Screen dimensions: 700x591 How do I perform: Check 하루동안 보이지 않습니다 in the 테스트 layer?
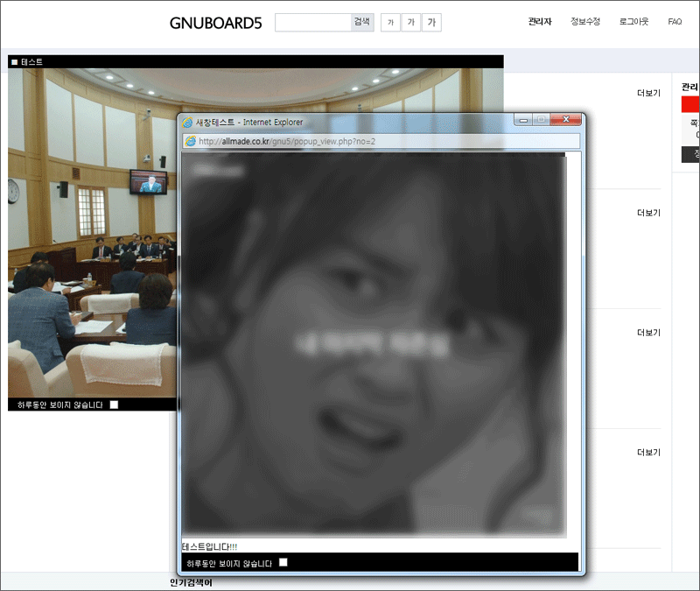click(x=115, y=405)
